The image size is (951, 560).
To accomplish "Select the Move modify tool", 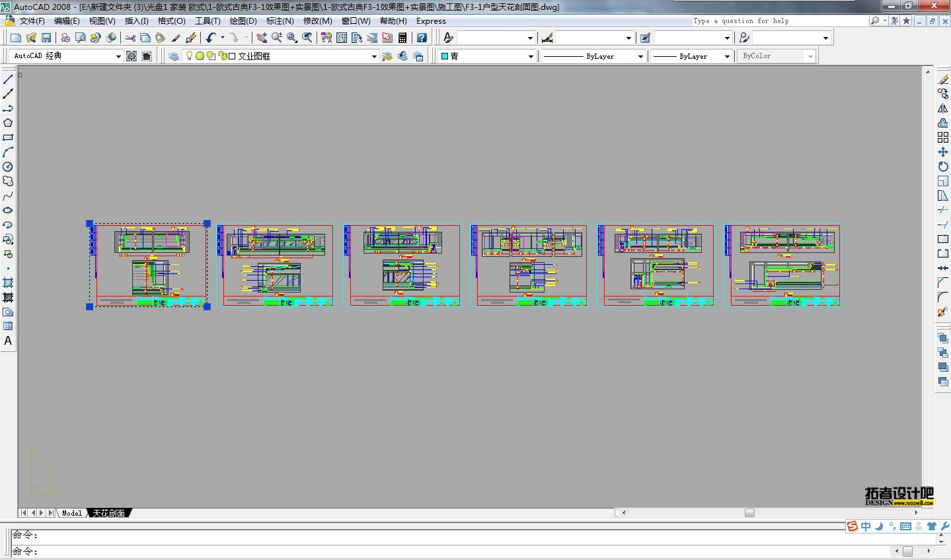I will 943,152.
